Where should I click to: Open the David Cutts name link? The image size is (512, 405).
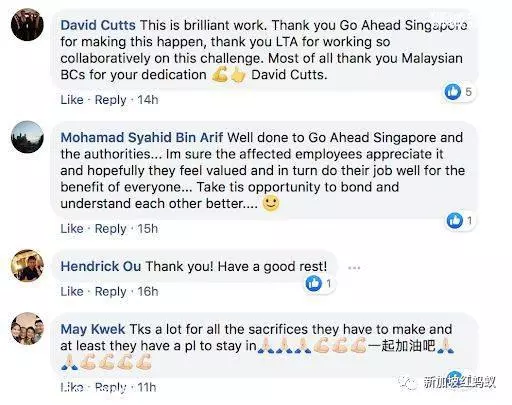98,25
